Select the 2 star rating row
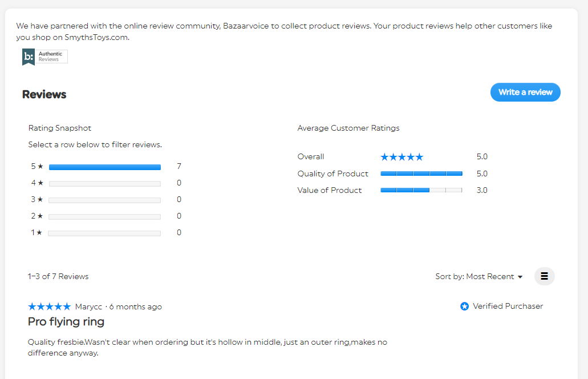The width and height of the screenshot is (588, 379). 104,217
